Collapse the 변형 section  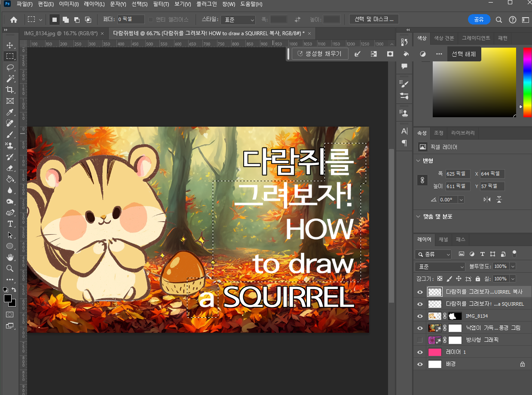click(419, 161)
